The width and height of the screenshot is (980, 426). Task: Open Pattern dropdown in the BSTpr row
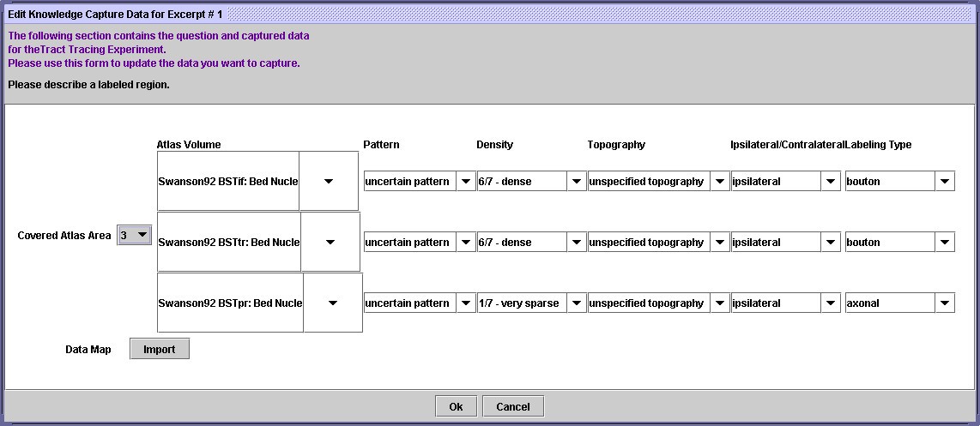(x=464, y=303)
